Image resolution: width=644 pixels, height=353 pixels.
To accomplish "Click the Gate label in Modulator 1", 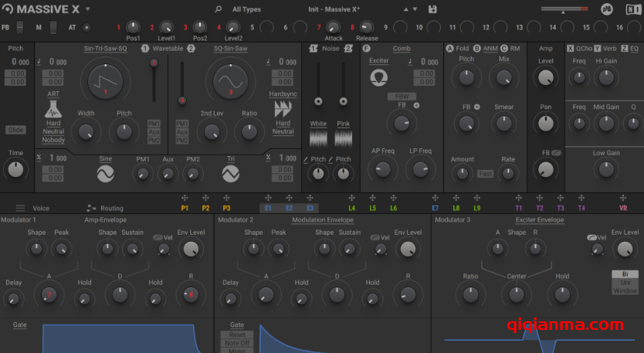I will [20, 324].
